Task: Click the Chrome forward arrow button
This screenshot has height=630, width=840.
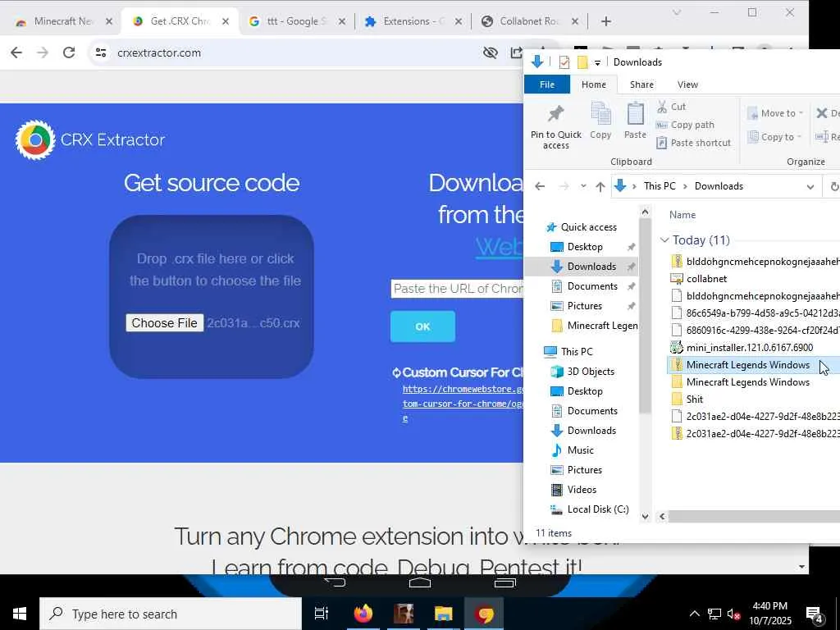Action: point(43,52)
